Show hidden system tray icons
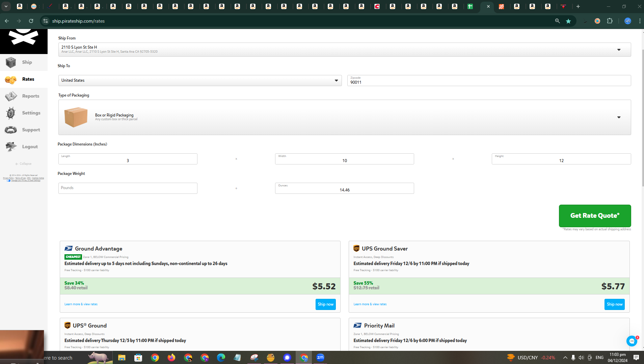This screenshot has height=364, width=644. tap(565, 358)
